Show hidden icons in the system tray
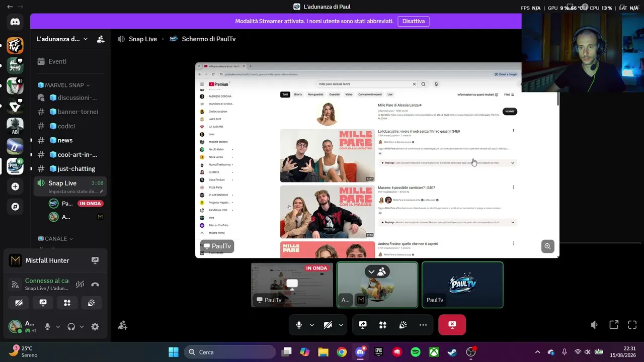This screenshot has height=362, width=644. (x=537, y=352)
